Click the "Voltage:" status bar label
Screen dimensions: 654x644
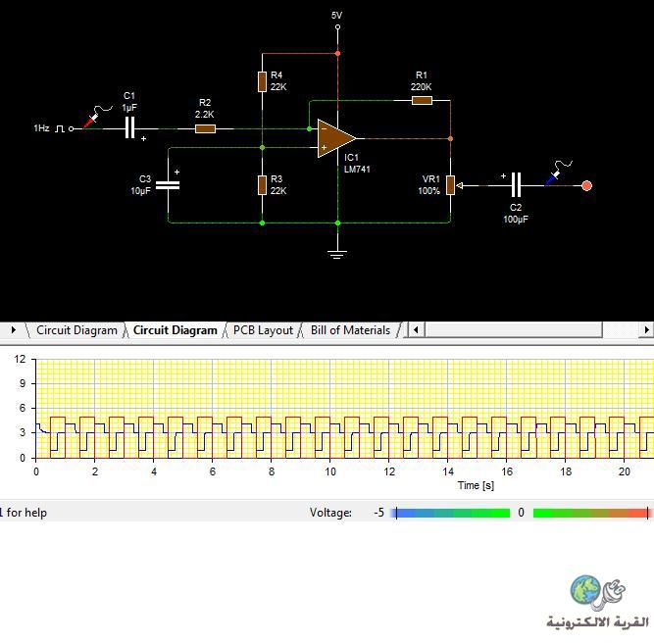point(330,513)
